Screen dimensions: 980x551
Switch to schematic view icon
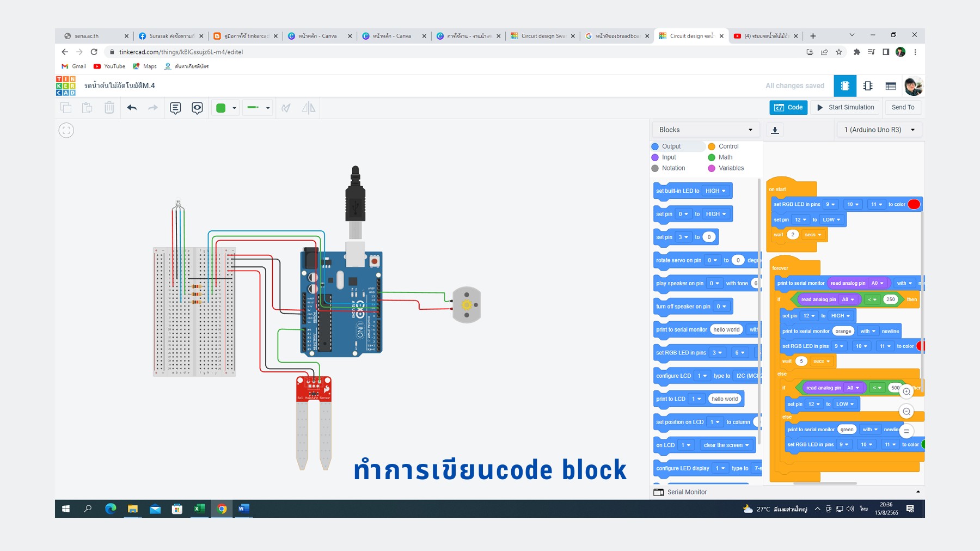coord(868,85)
